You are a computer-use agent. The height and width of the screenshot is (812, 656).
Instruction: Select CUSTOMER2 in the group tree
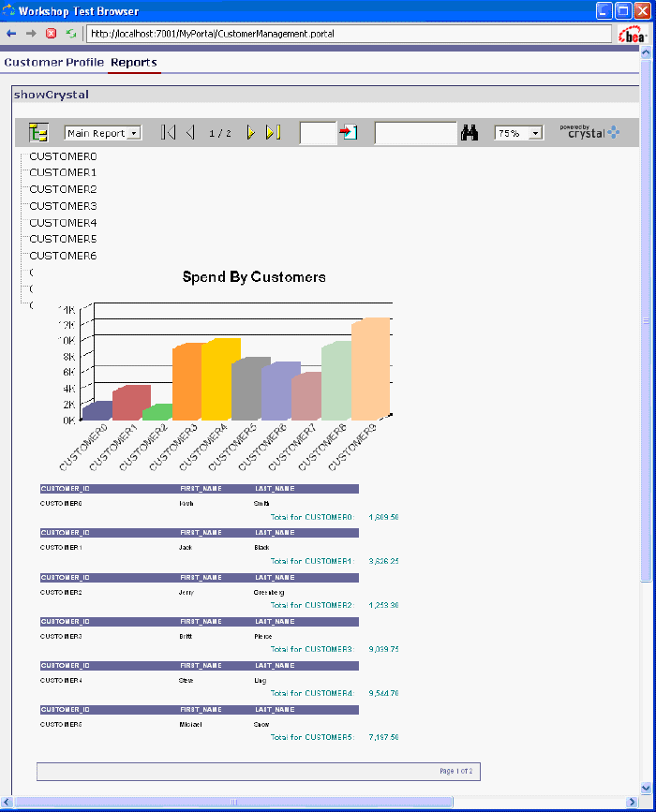pyautogui.click(x=63, y=189)
